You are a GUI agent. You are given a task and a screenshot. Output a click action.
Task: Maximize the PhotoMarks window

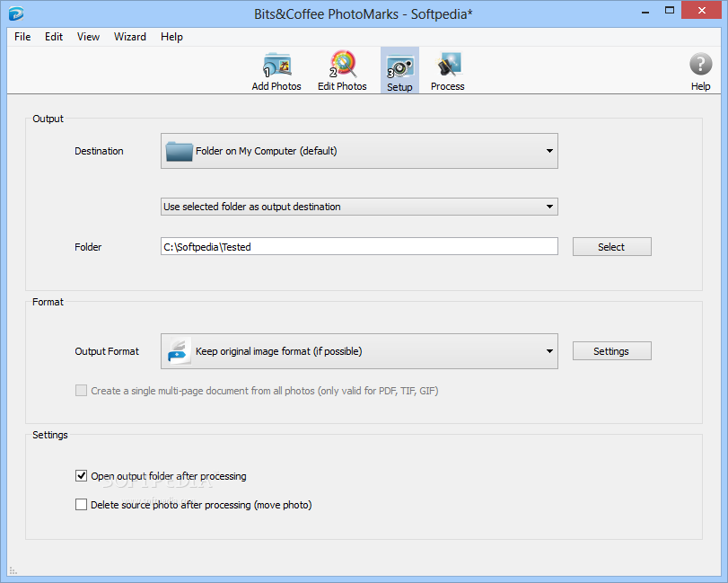click(x=670, y=11)
